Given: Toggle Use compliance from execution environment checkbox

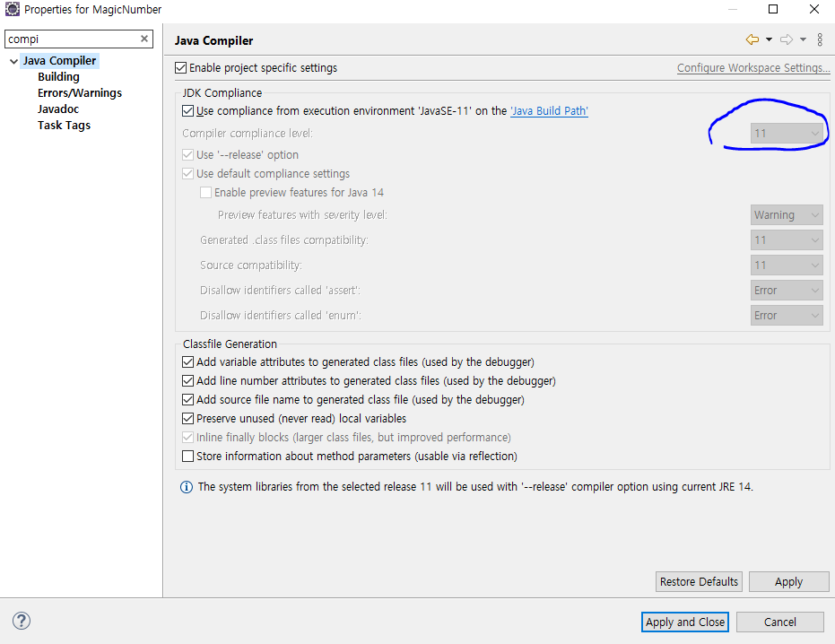Looking at the screenshot, I should pyautogui.click(x=187, y=111).
